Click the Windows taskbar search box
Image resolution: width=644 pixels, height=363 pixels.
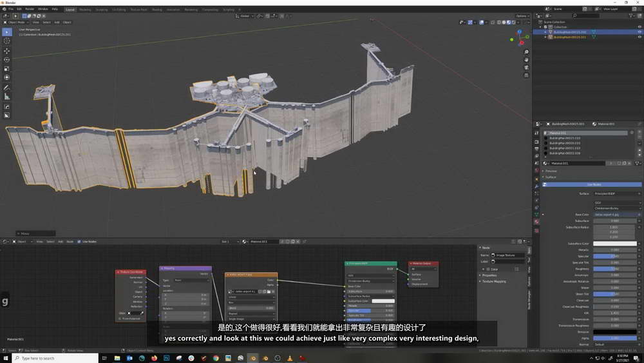(55, 358)
